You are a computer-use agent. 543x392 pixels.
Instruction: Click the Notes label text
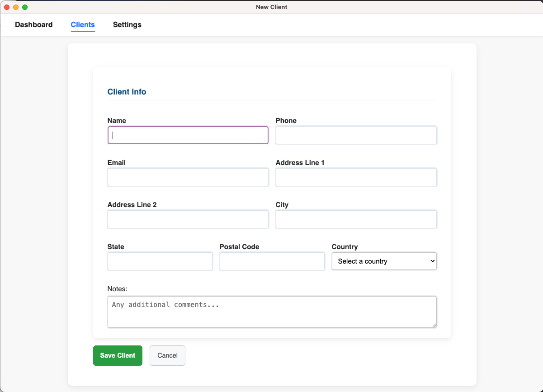118,288
